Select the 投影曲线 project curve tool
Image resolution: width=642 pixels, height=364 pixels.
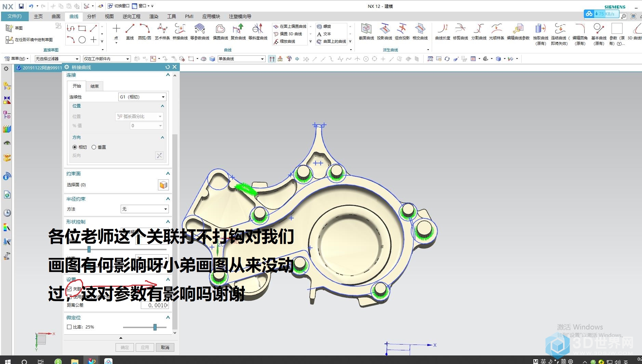coord(384,31)
